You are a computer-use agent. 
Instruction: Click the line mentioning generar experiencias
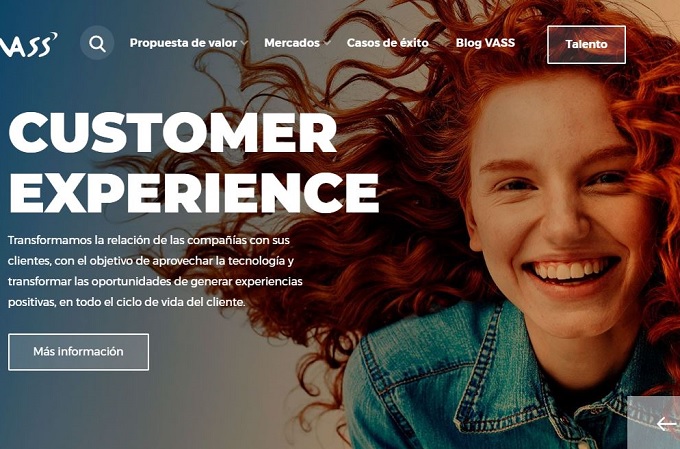point(155,282)
